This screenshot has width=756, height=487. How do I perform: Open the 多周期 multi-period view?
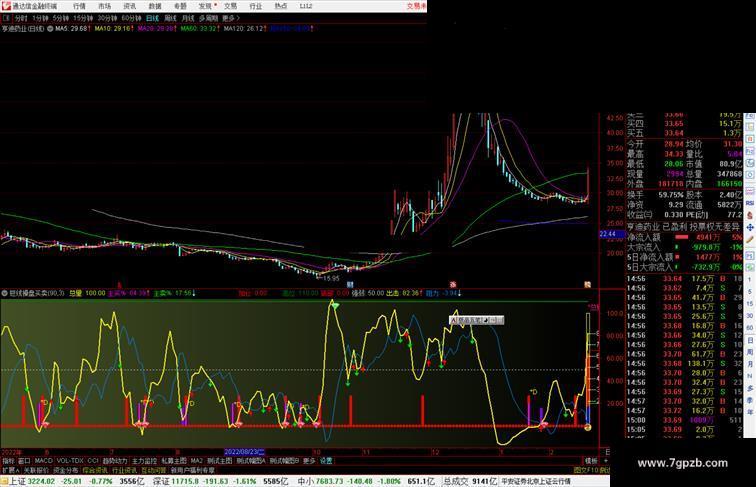click(x=208, y=18)
